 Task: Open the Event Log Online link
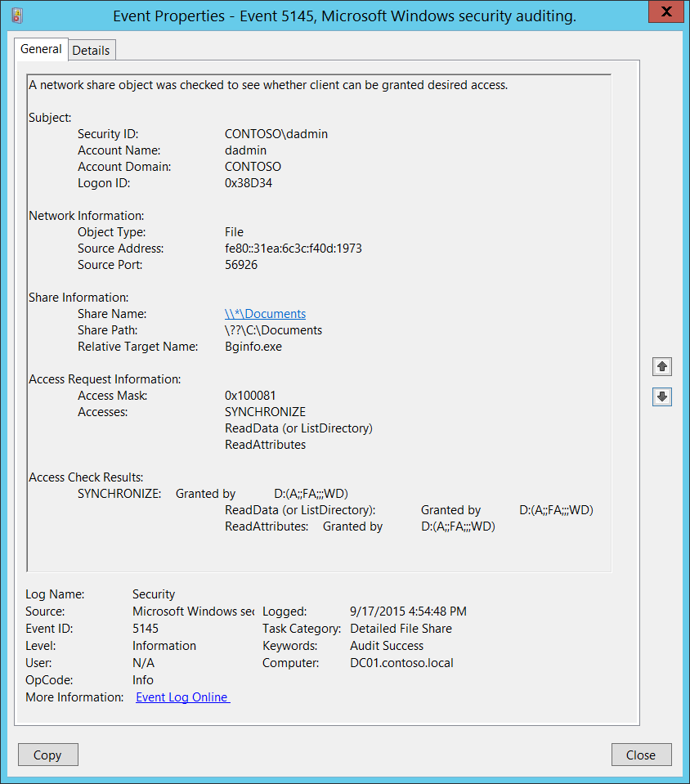pos(182,697)
